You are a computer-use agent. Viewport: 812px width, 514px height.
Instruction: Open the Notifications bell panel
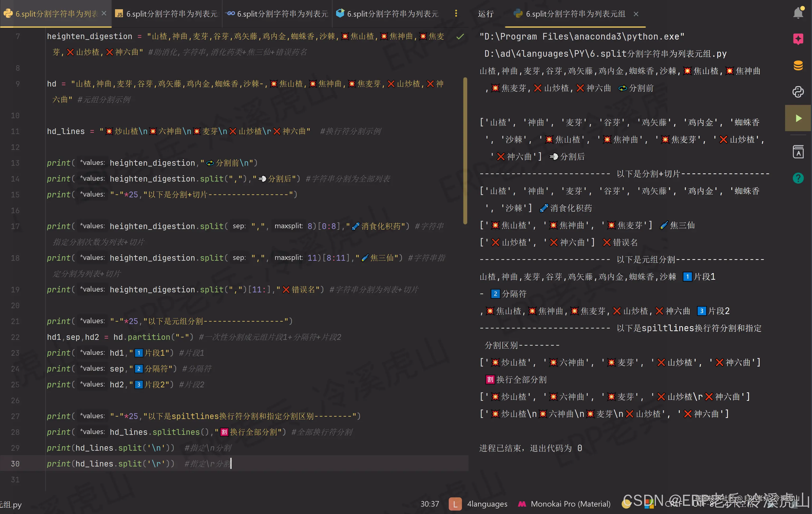pos(798,13)
